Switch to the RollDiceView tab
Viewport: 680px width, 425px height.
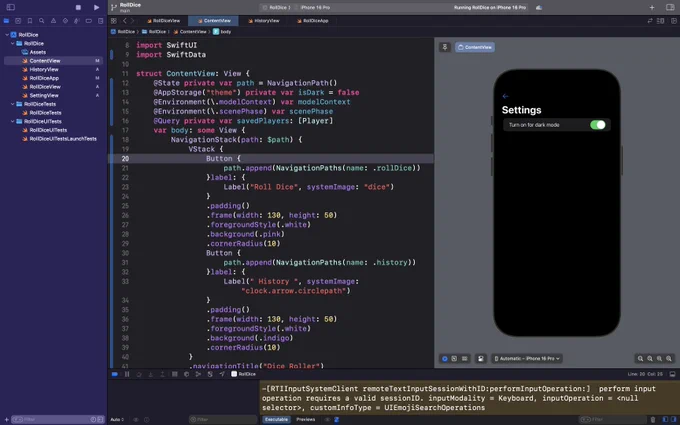[163, 20]
